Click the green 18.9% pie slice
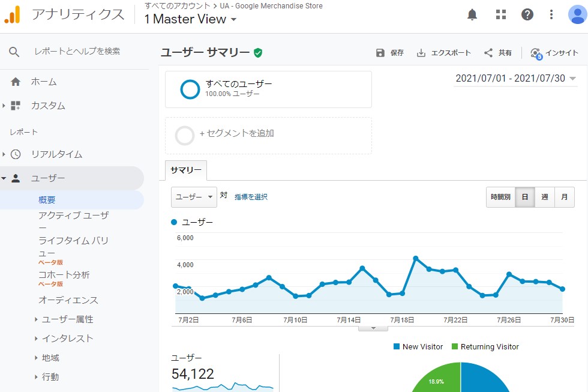 [x=439, y=379]
